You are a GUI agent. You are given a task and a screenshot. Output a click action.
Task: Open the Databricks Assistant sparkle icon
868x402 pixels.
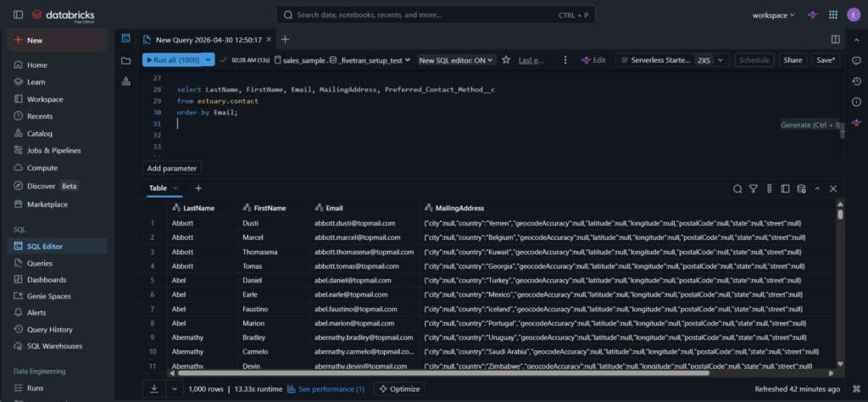click(x=813, y=15)
